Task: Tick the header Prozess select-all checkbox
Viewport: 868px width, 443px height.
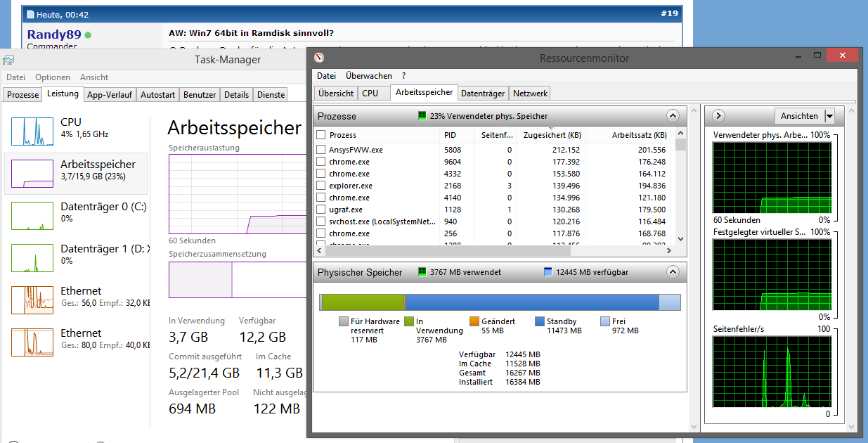Action: (321, 135)
